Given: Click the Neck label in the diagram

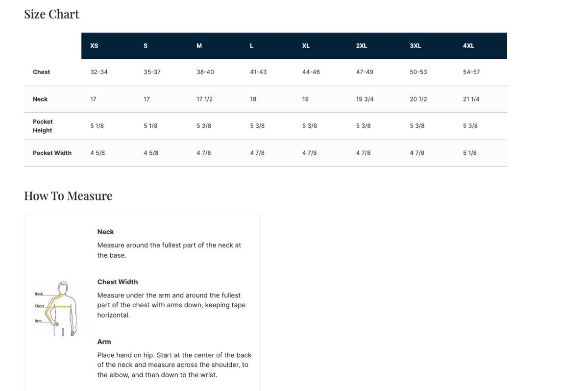Looking at the screenshot, I should click(x=39, y=294).
